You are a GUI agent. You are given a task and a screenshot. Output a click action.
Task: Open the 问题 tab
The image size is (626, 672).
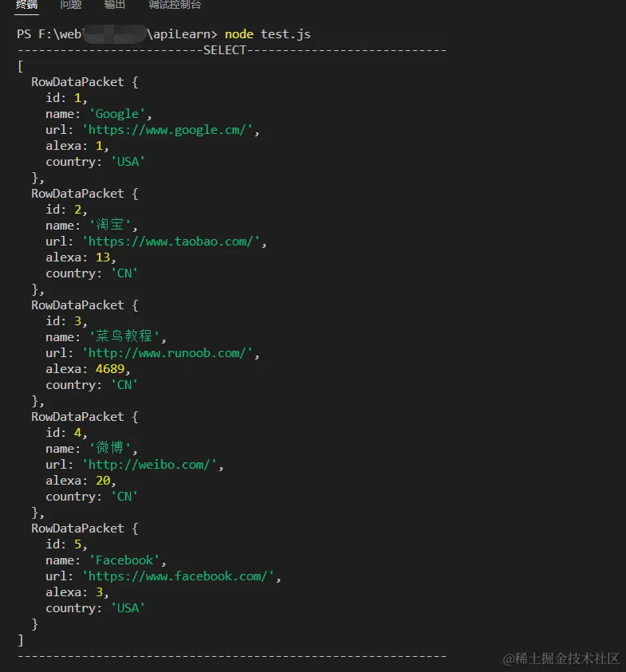coord(71,5)
